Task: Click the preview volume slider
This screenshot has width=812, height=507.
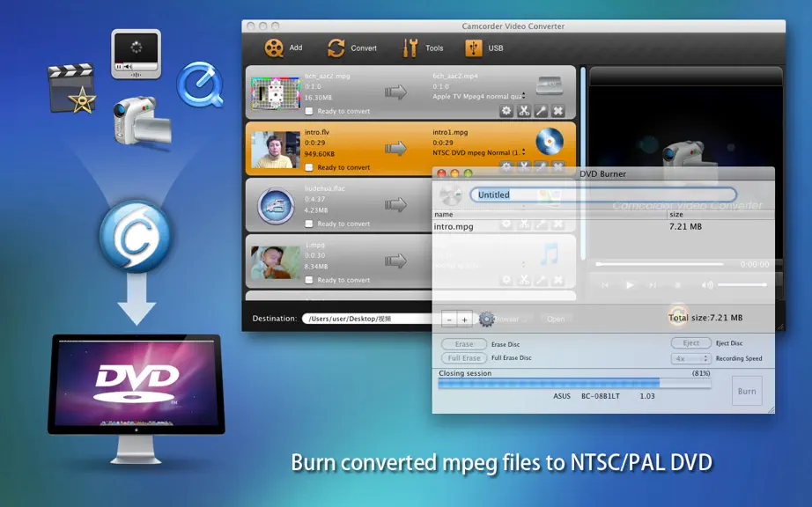Action: coord(742,284)
